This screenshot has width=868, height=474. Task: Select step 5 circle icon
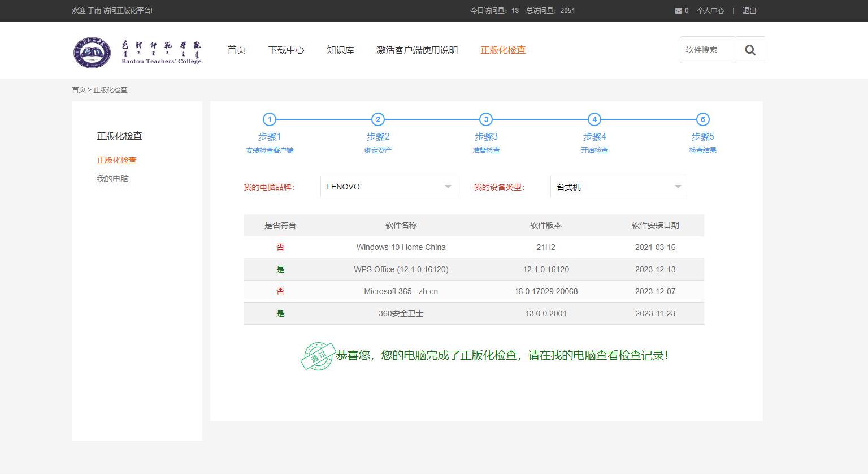tap(702, 119)
